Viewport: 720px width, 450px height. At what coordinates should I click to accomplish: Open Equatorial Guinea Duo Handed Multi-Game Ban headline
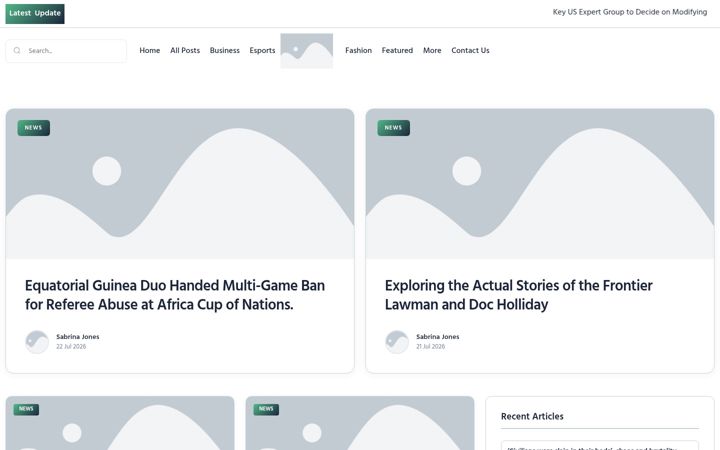175,295
